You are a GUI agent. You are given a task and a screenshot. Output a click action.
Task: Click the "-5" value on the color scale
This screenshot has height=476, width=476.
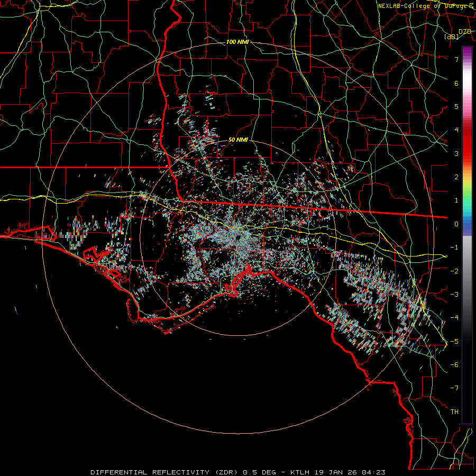coord(454,342)
